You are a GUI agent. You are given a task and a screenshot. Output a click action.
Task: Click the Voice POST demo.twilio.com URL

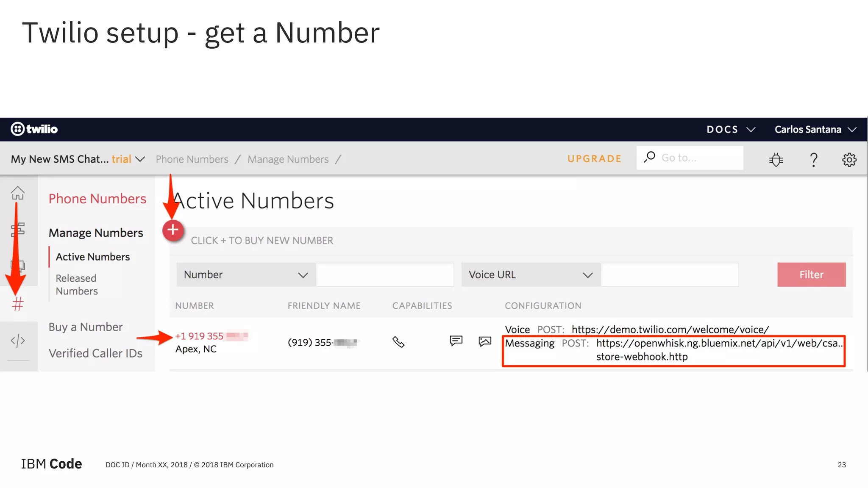pyautogui.click(x=670, y=329)
